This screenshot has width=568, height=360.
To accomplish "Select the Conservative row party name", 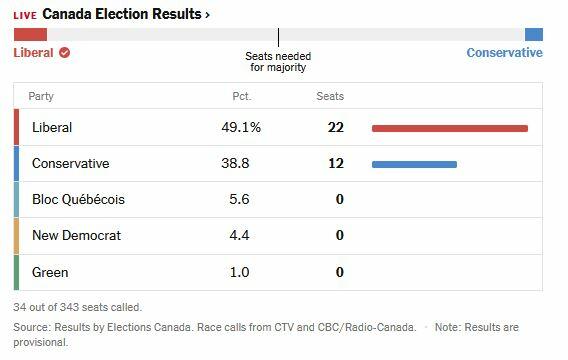I will (x=71, y=163).
